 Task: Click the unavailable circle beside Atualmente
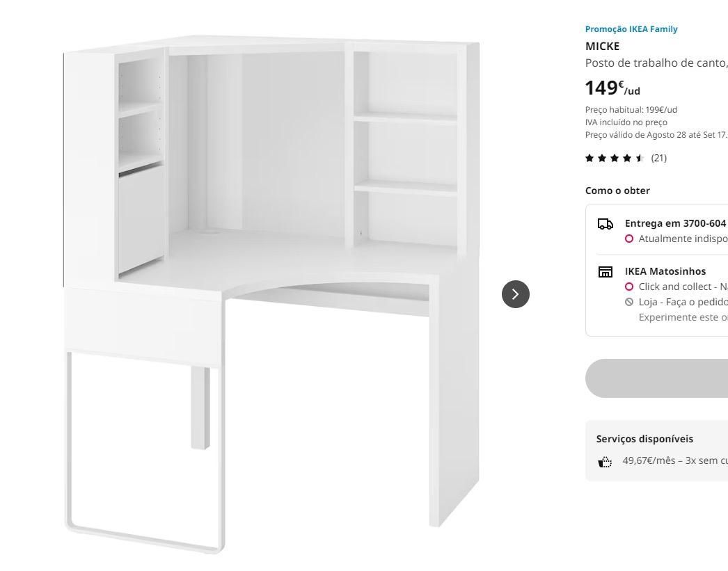[629, 239]
